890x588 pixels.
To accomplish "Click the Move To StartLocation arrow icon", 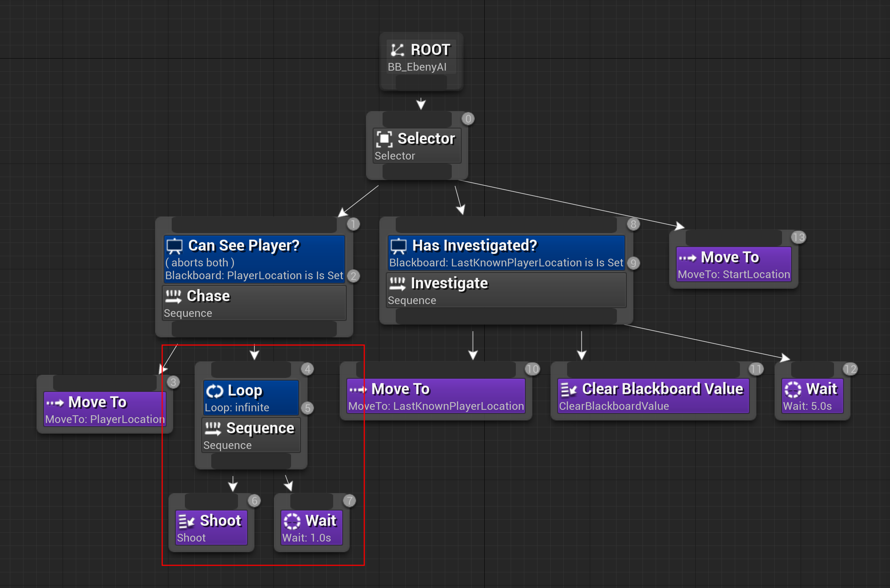I will tap(688, 258).
